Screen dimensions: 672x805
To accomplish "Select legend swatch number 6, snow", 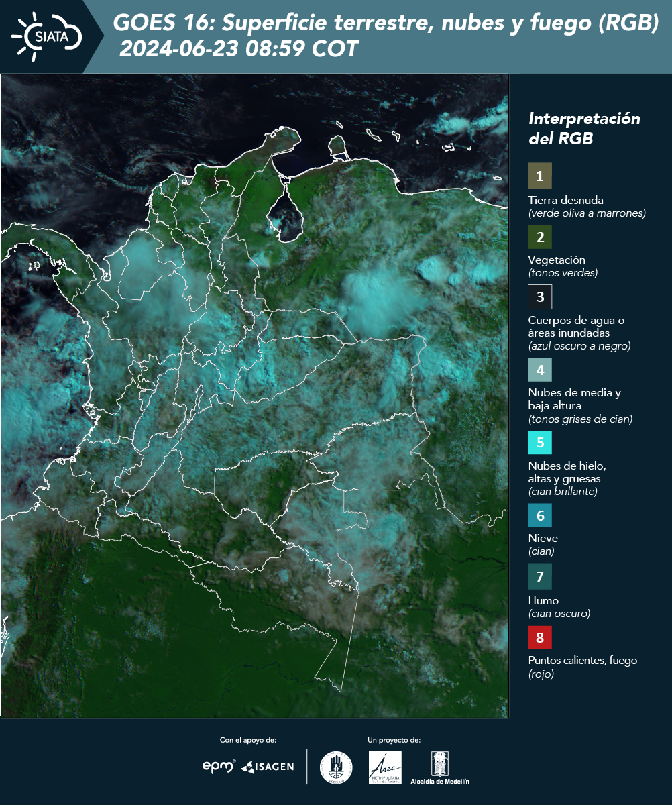I will pyautogui.click(x=540, y=516).
